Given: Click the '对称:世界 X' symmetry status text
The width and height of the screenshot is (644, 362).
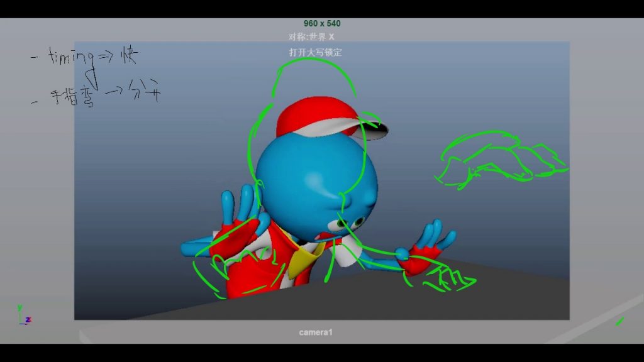Looking at the screenshot, I should pos(311,37).
